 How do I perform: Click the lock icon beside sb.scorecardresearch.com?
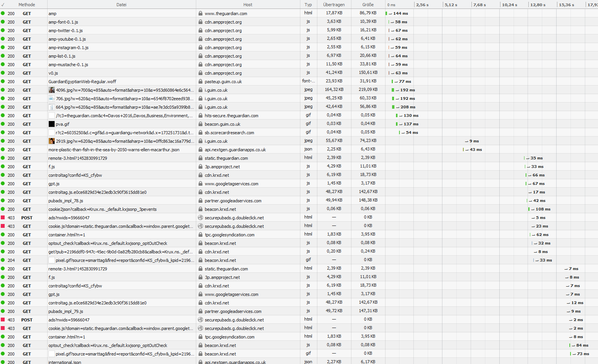coord(200,132)
